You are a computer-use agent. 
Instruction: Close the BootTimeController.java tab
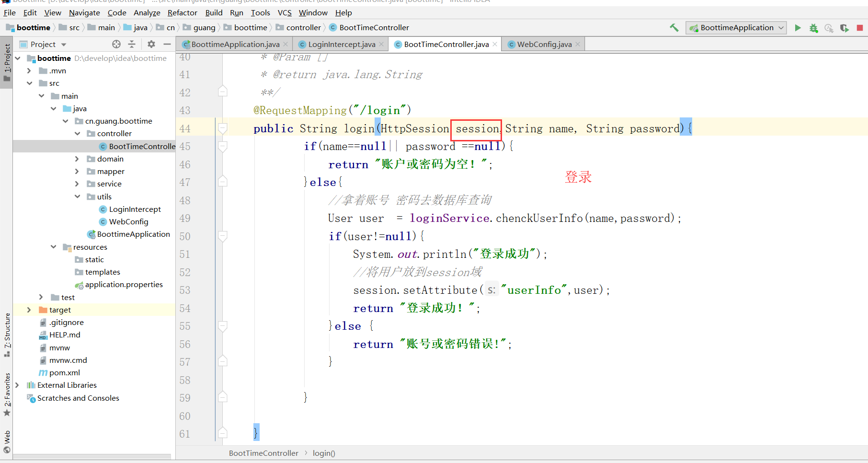click(495, 44)
